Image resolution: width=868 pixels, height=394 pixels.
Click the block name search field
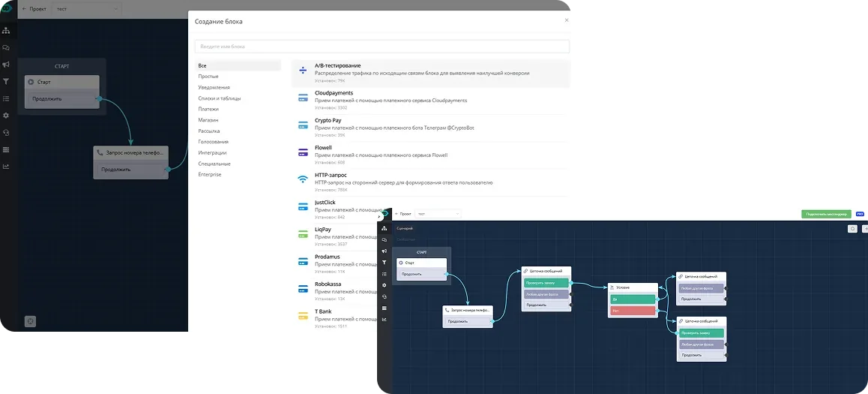[x=382, y=47]
